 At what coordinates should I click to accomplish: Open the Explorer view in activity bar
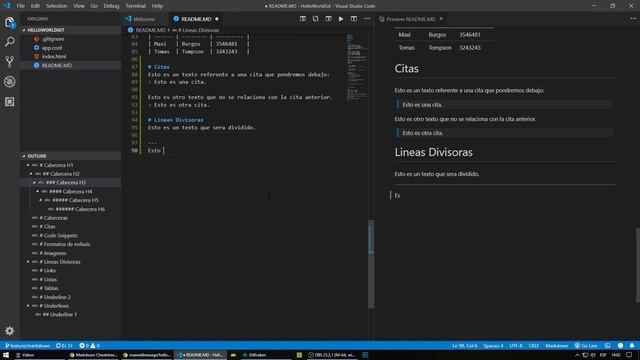[10, 22]
